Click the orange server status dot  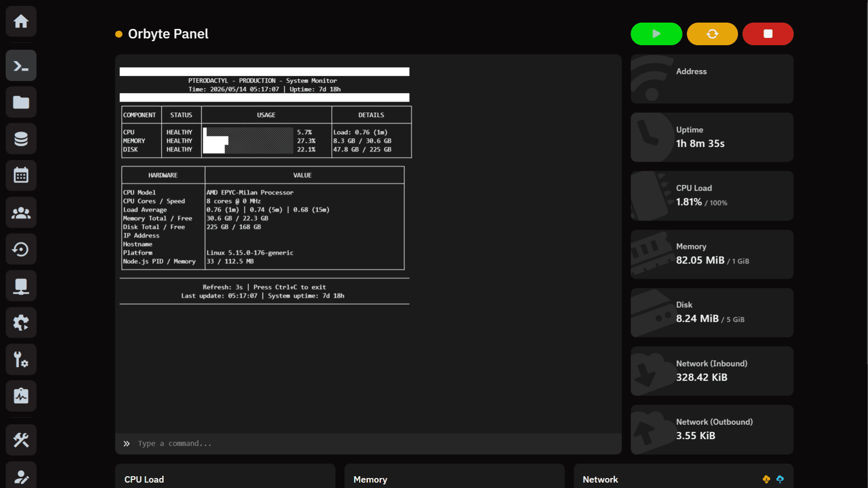point(119,34)
